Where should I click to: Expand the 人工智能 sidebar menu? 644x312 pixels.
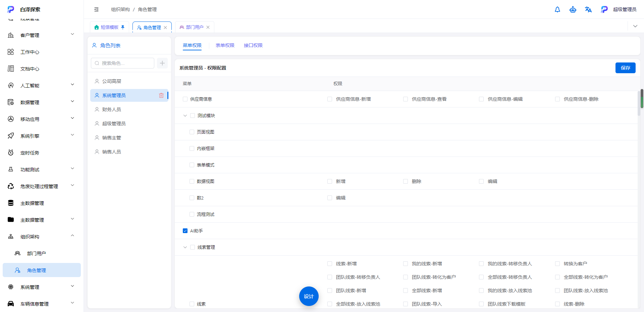point(72,85)
